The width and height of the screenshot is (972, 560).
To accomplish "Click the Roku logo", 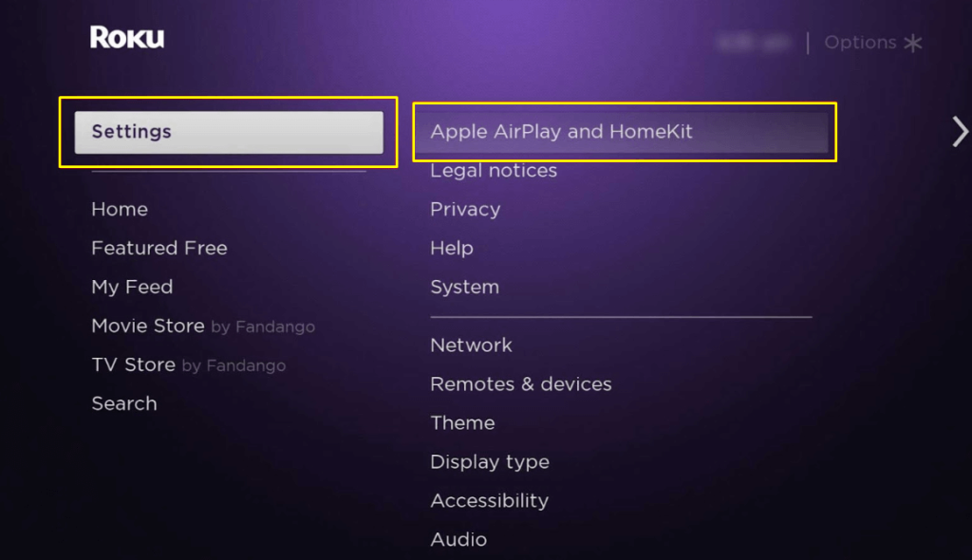I will tap(127, 38).
